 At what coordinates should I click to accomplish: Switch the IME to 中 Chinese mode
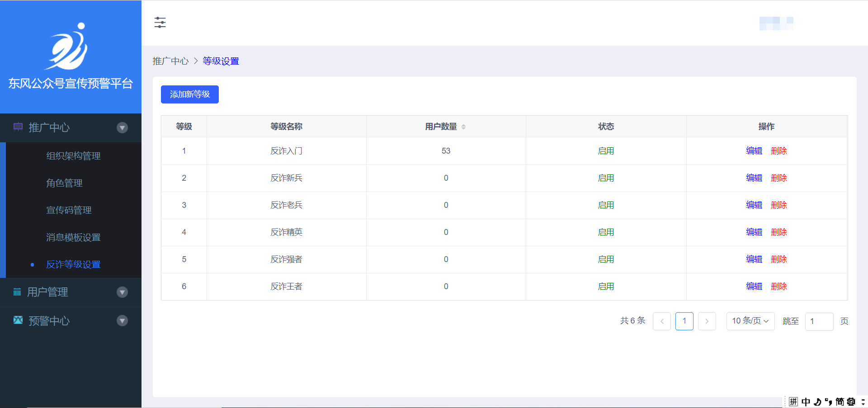806,402
